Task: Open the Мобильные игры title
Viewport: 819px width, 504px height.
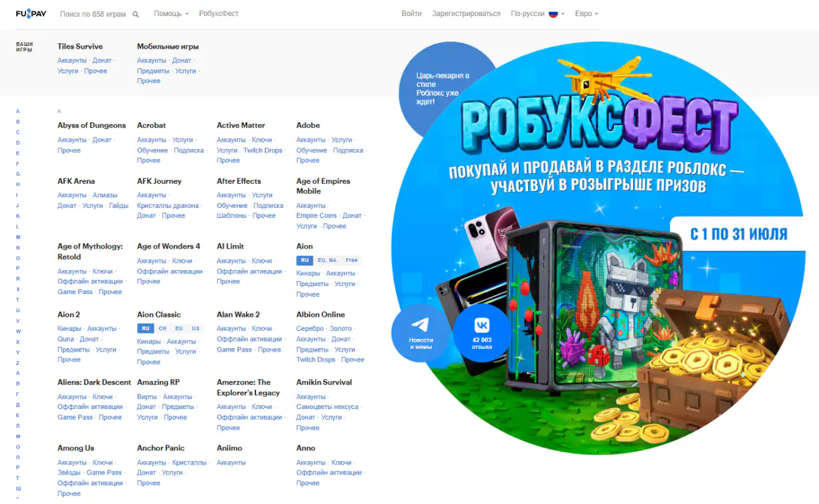Action: pos(168,47)
